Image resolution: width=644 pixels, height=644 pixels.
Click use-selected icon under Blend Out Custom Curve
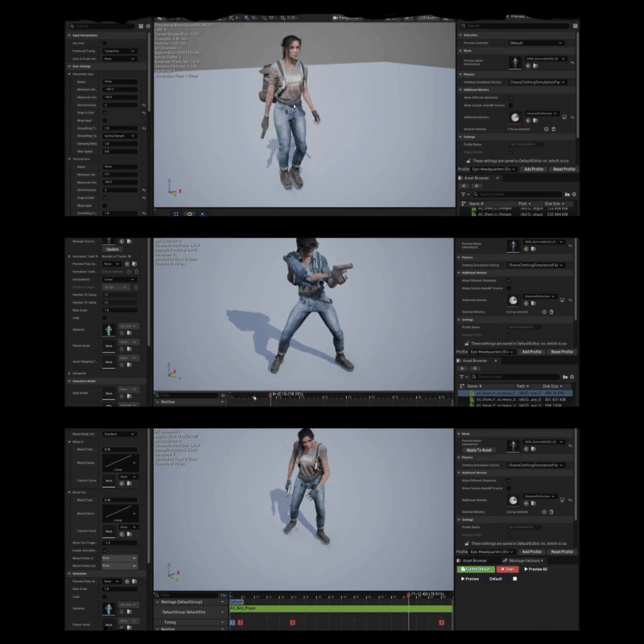tap(122, 534)
